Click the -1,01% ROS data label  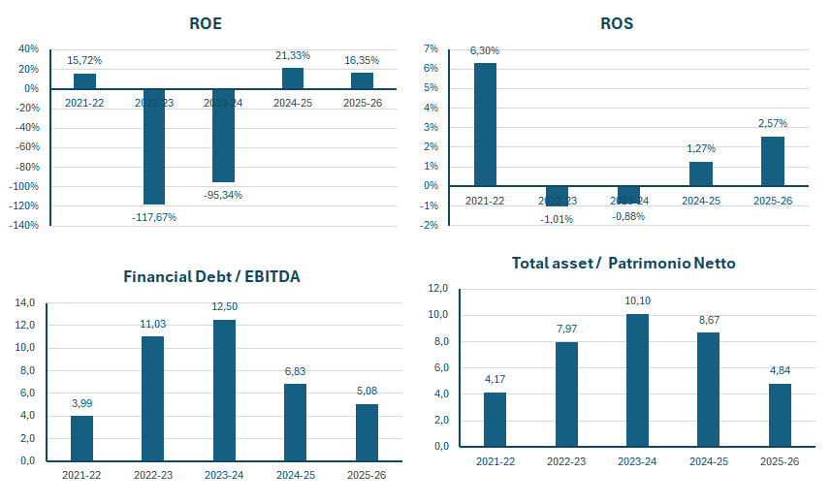tap(557, 219)
